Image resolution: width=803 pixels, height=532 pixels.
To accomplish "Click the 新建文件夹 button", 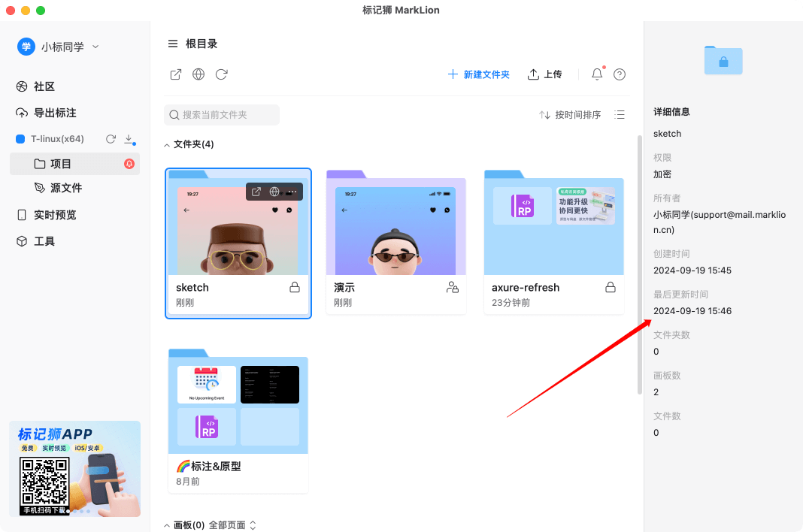I will click(x=479, y=74).
